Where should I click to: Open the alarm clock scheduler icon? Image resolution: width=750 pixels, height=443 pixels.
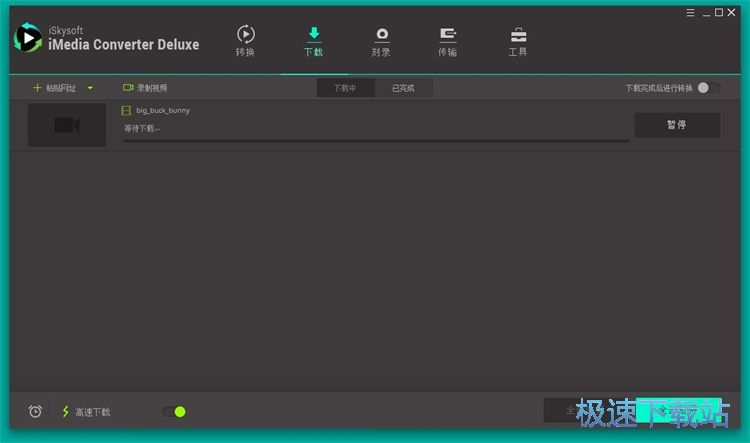[x=35, y=411]
